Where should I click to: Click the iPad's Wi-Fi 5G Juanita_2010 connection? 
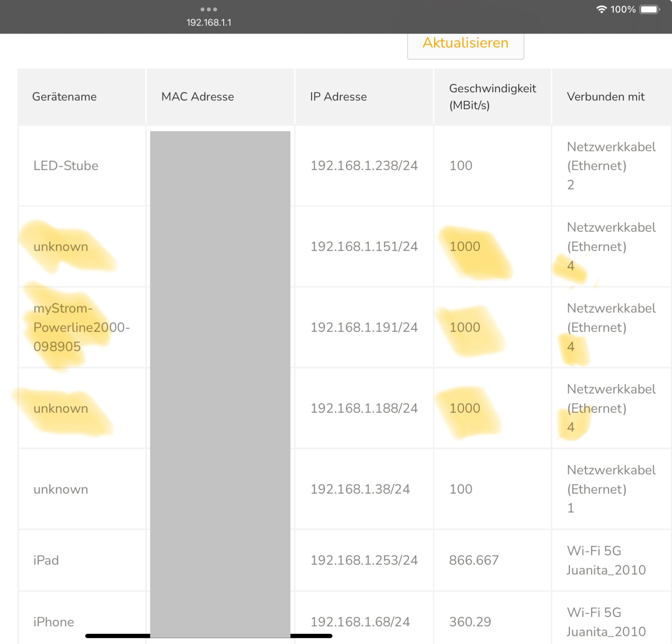[x=606, y=560]
